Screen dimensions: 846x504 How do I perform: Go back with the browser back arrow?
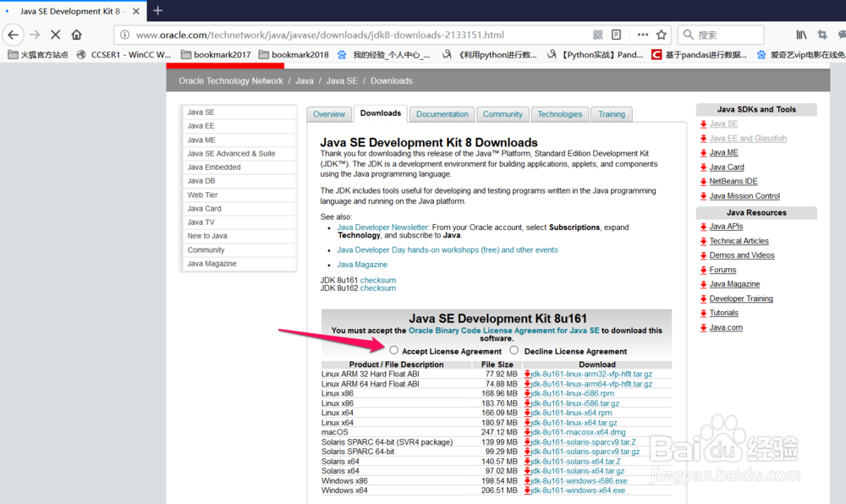[13, 35]
